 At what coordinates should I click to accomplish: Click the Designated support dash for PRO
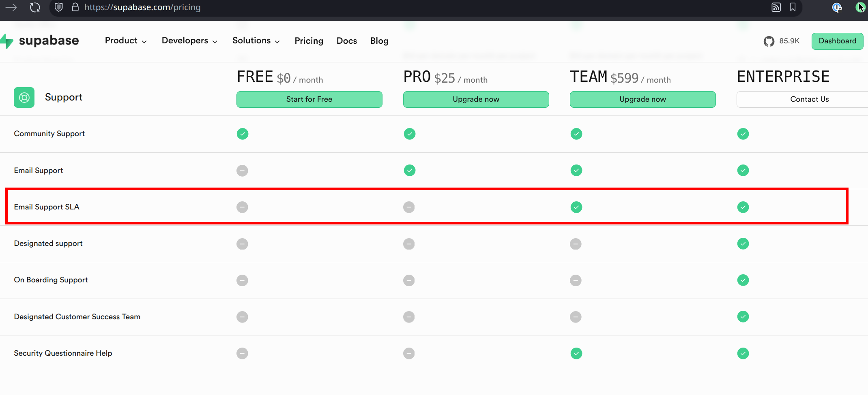(x=409, y=244)
